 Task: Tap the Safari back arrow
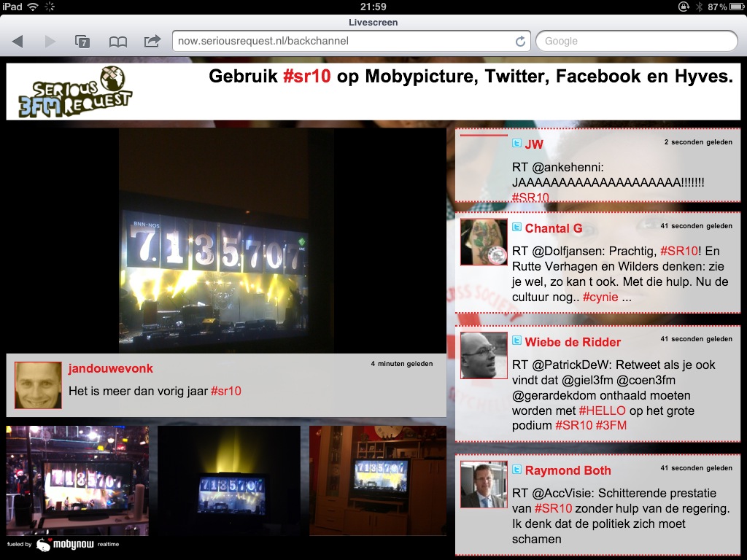[18, 42]
